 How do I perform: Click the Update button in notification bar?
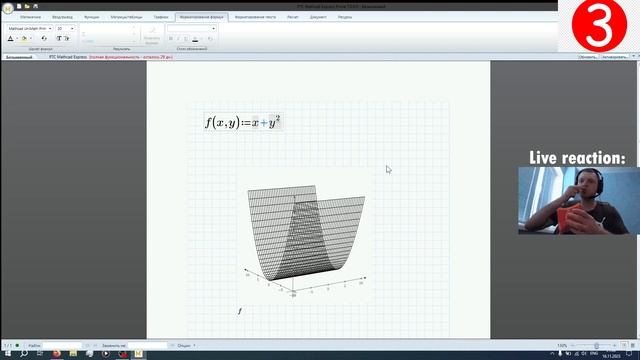click(x=588, y=57)
